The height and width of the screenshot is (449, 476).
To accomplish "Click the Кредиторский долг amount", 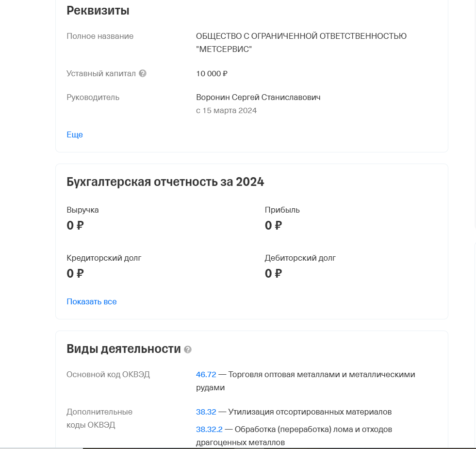I will [75, 274].
